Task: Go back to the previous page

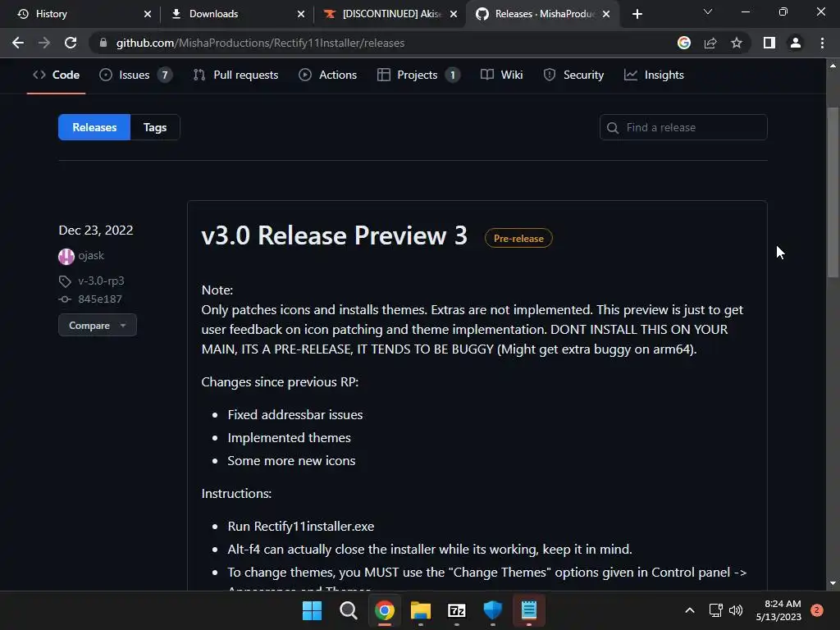Action: point(18,43)
